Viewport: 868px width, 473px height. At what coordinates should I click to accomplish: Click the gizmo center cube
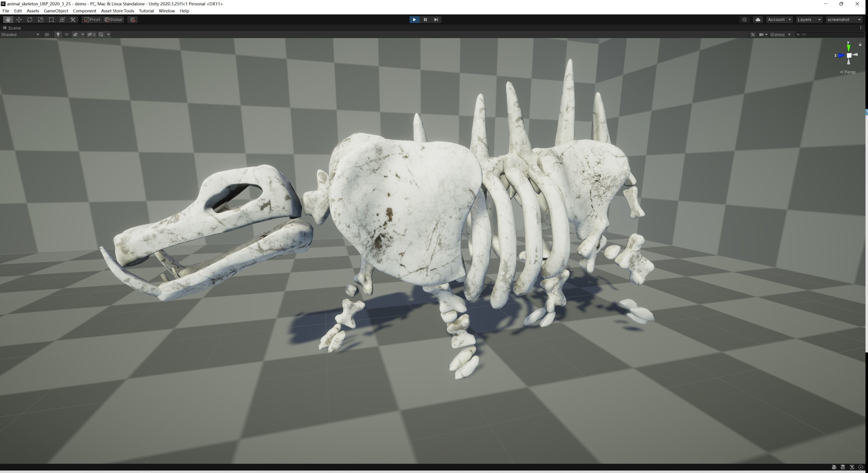[x=849, y=55]
